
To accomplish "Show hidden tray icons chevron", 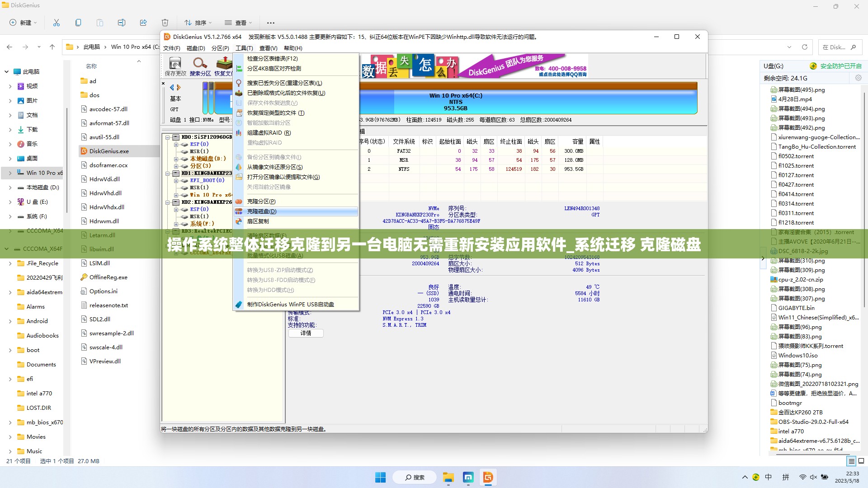I will tap(745, 477).
